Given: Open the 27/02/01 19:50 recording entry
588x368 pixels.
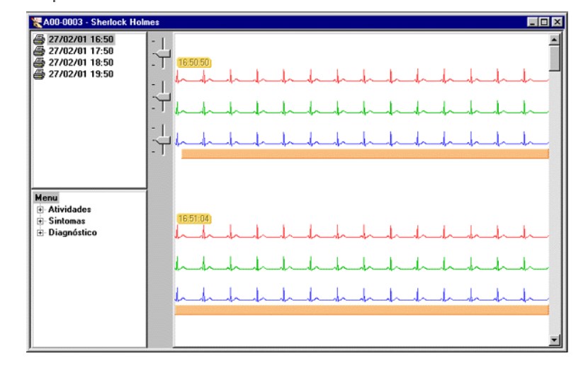Looking at the screenshot, I should (71, 74).
